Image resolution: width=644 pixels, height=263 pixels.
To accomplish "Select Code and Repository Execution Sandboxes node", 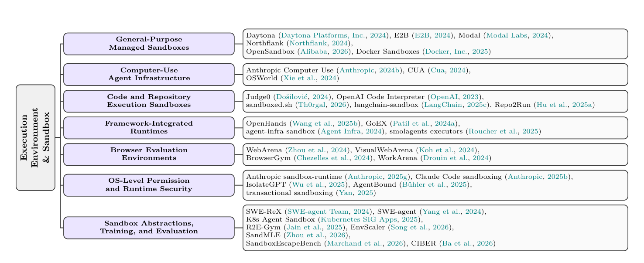I will 149,101.
